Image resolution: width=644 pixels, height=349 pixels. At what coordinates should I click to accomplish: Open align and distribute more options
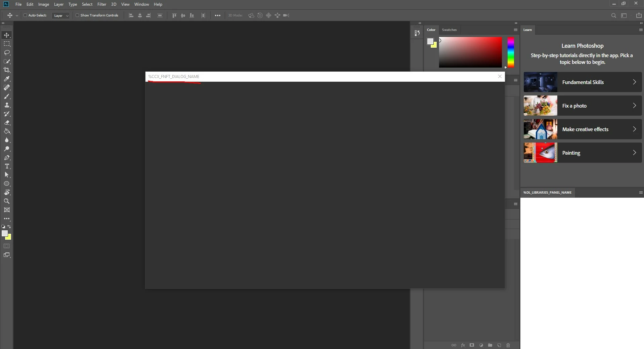coord(218,15)
